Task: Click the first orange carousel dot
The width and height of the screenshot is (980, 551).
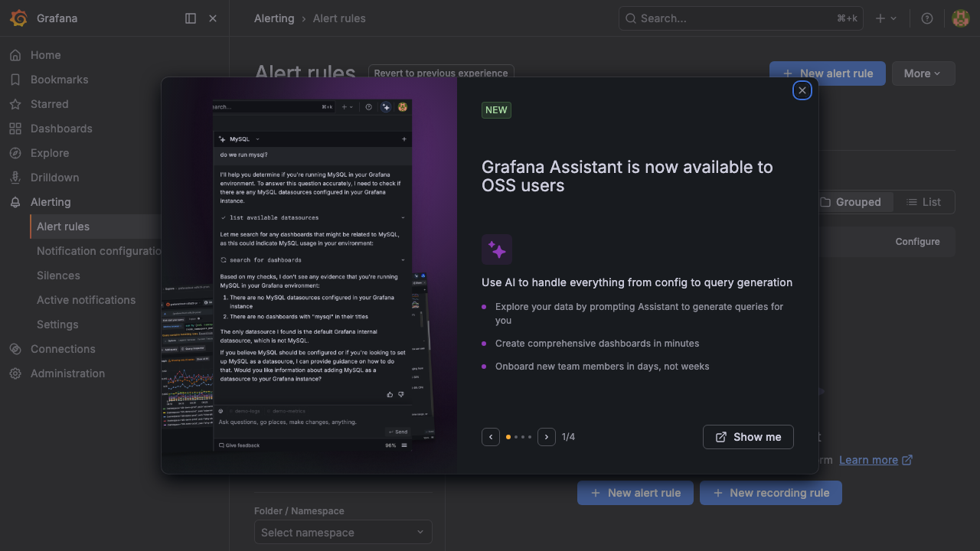Action: point(508,437)
